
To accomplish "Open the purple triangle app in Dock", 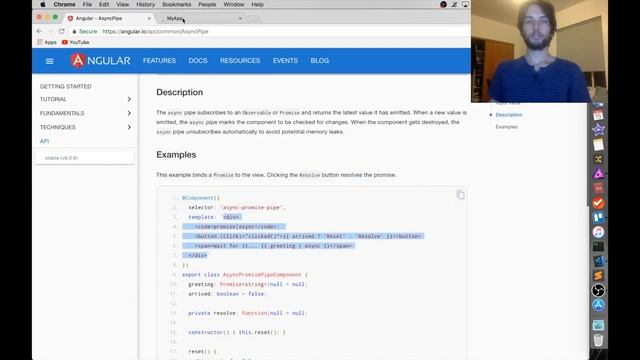I will click(598, 174).
